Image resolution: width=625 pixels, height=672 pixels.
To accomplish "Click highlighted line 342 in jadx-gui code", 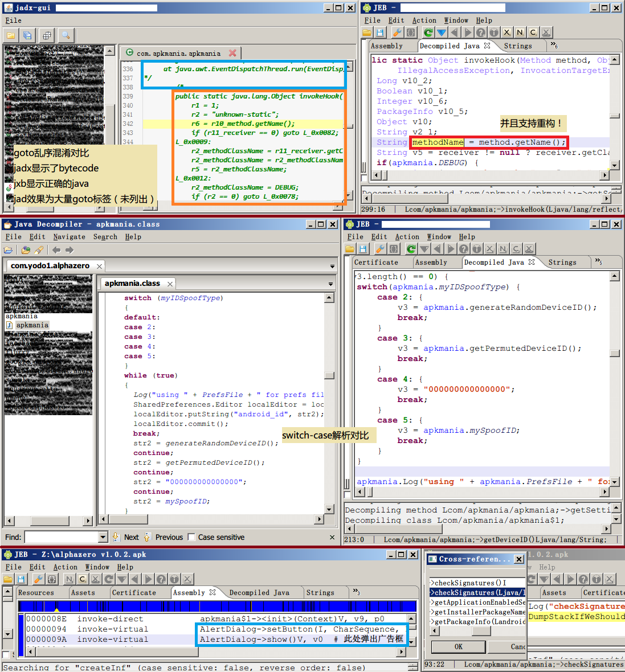I will click(243, 124).
